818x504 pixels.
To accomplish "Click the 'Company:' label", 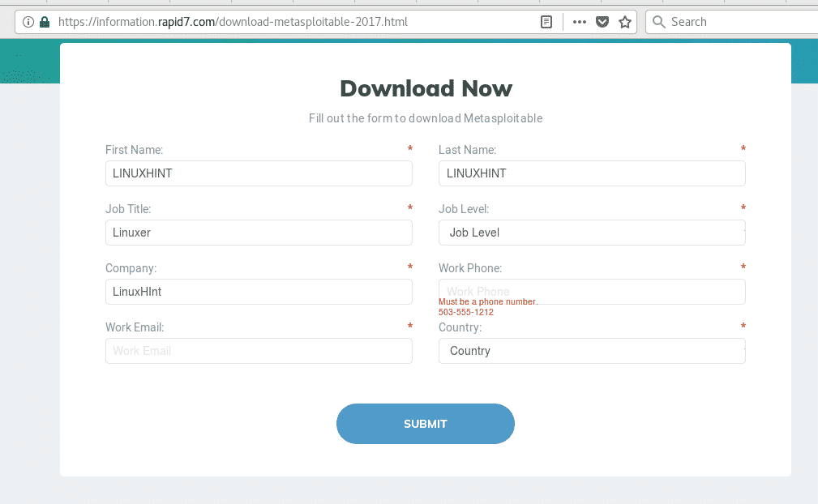I will (x=131, y=268).
